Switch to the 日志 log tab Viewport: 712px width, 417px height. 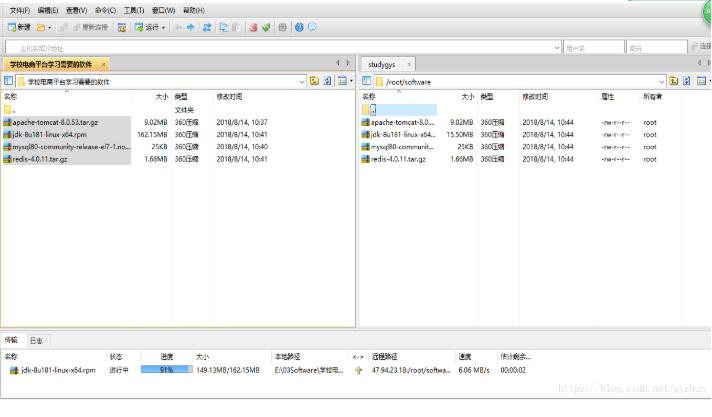tap(36, 340)
